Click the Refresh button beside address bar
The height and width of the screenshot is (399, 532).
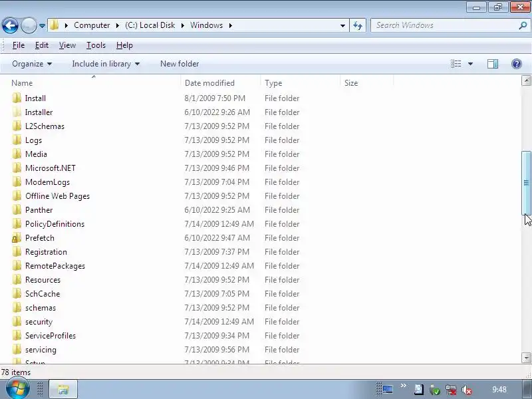(x=358, y=25)
